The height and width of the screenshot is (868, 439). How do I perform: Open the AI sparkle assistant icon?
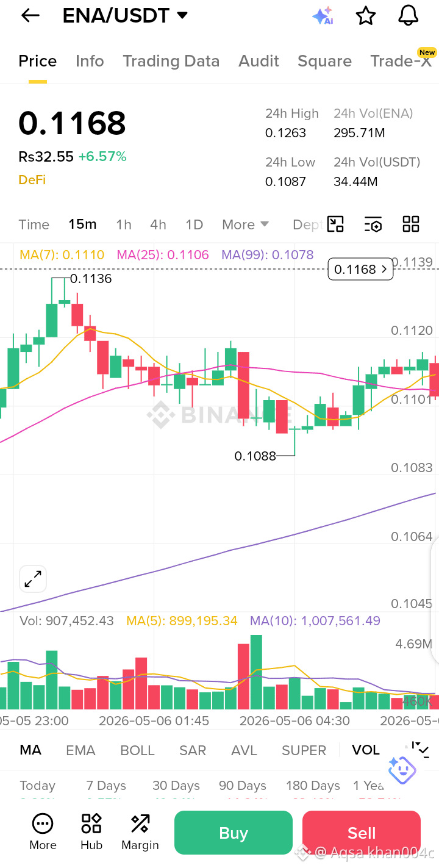tap(323, 16)
